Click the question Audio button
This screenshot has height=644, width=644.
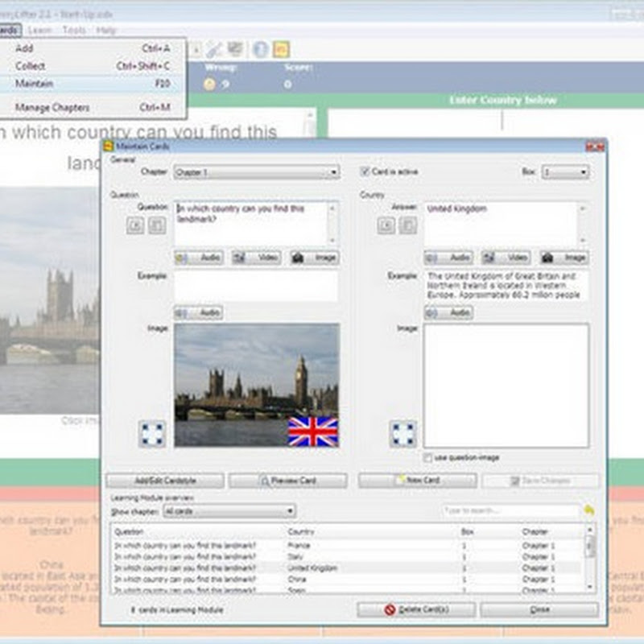click(199, 258)
